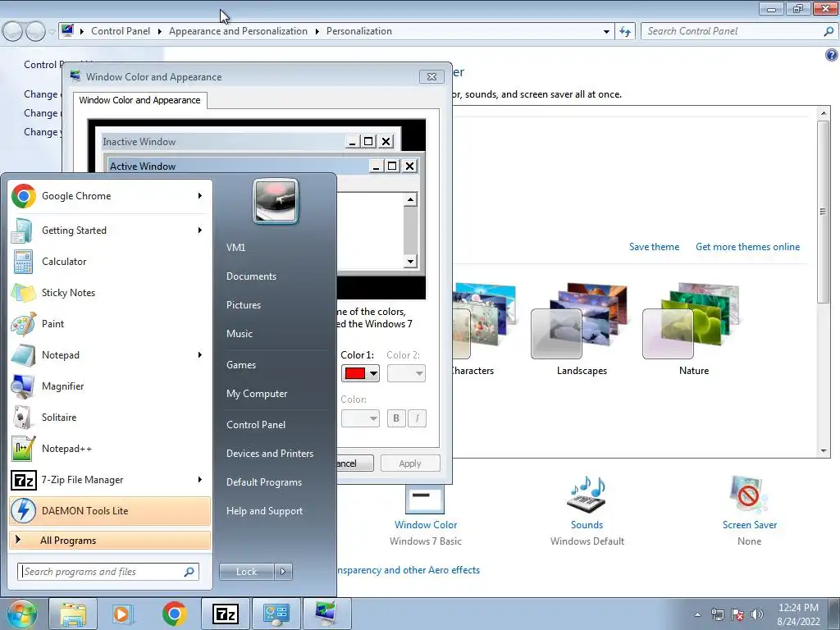This screenshot has height=630, width=840.
Task: Expand All Programs in Start menu
Action: point(110,541)
